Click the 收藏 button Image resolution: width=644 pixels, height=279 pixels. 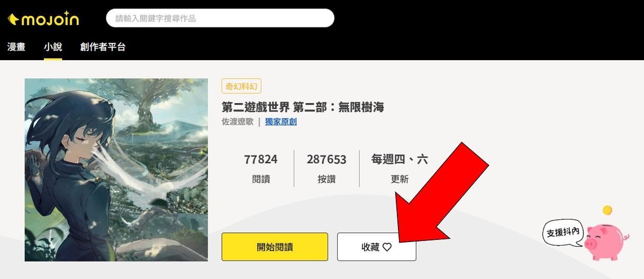pos(377,247)
